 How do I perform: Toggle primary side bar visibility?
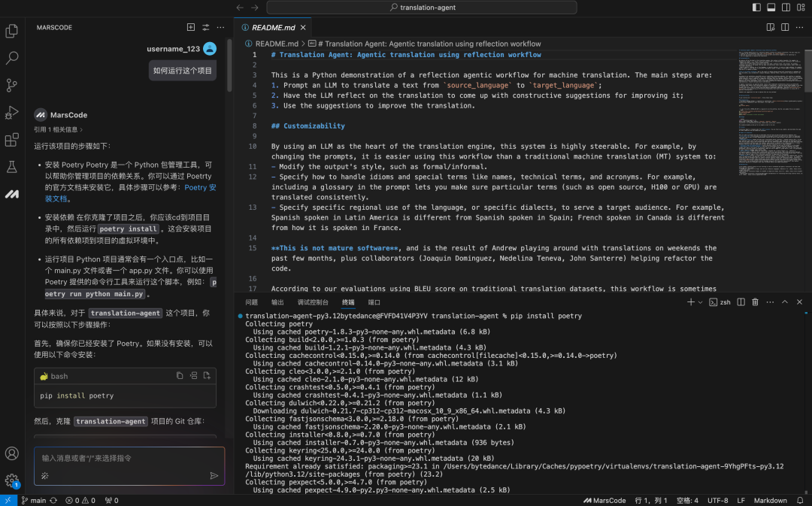(x=756, y=8)
